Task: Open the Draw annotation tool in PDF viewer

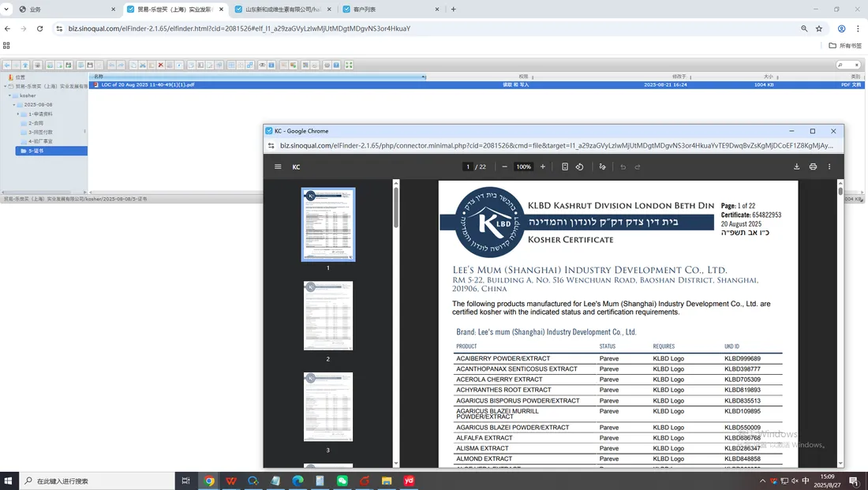Action: coord(602,166)
